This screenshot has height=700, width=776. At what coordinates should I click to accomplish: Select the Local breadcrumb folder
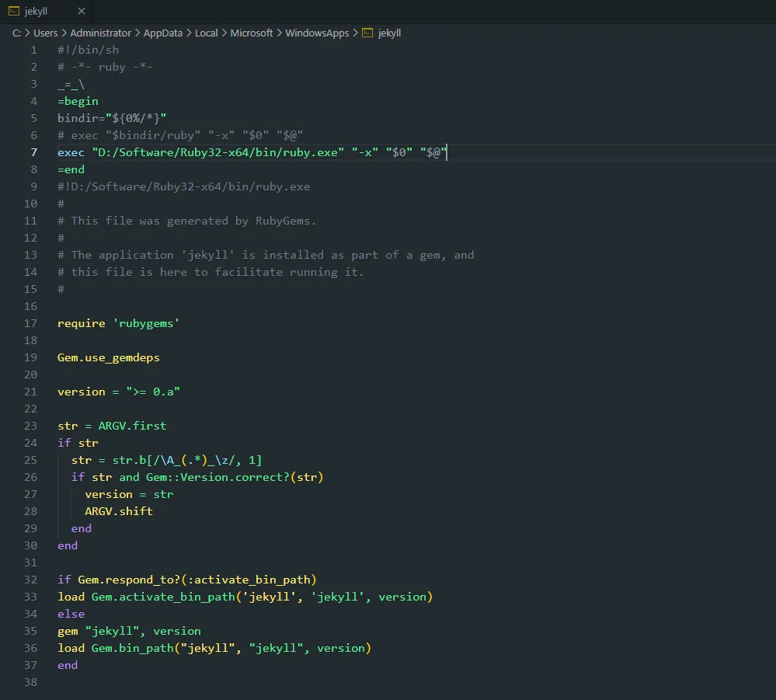pos(206,33)
